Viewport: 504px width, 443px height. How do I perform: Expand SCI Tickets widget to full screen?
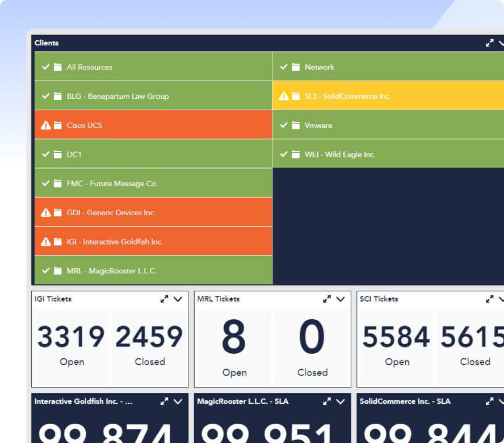tap(490, 299)
